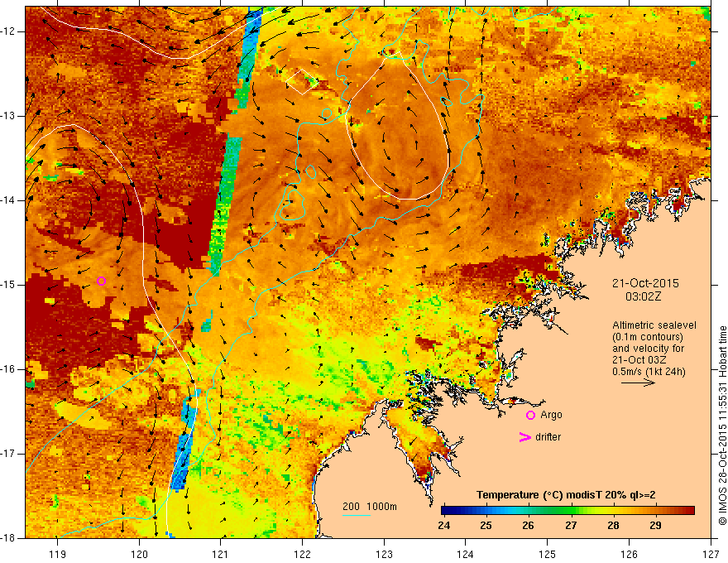
Task: Click the 'Altimetric sealevel' legend text
Action: pos(654,325)
